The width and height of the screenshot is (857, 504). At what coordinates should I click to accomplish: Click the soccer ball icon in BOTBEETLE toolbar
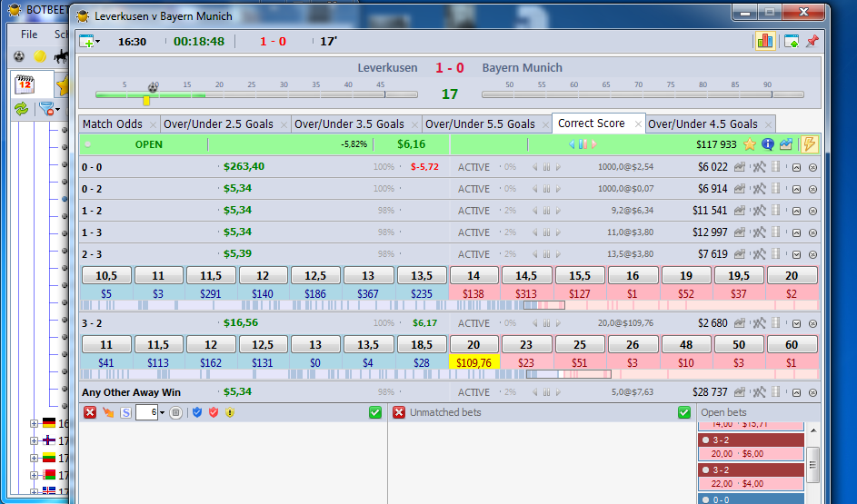coord(18,56)
